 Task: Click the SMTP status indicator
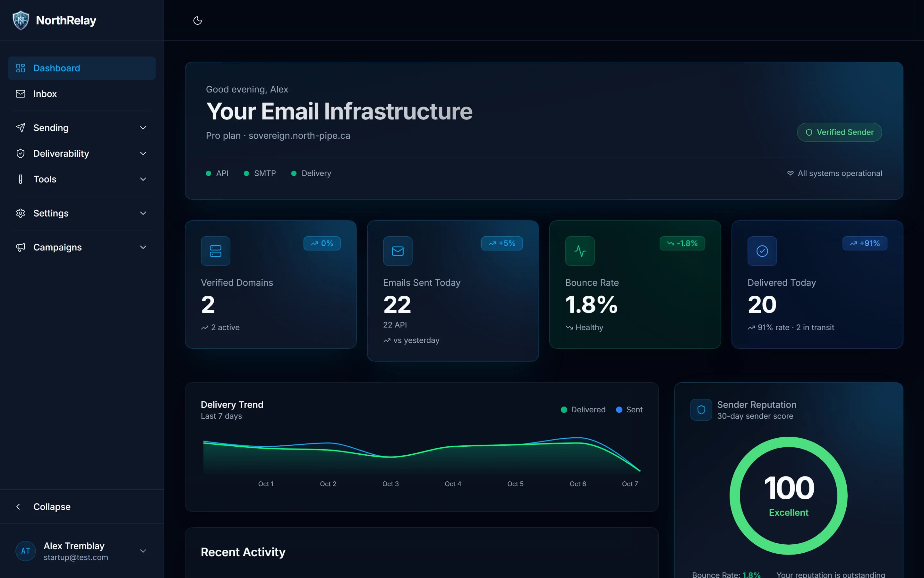pyautogui.click(x=260, y=173)
